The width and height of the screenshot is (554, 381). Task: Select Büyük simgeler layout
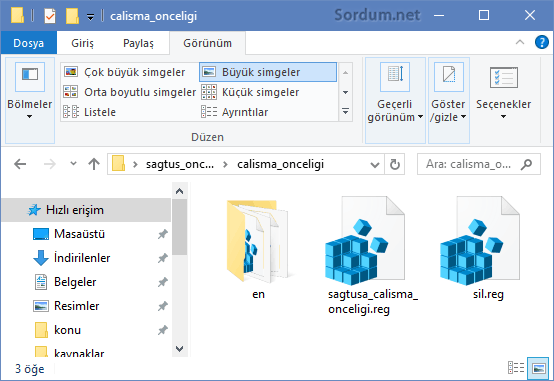coord(268,72)
